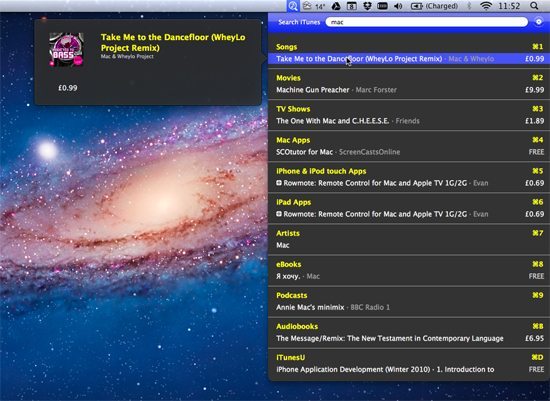Click the settings gear beside the search field

tap(538, 22)
